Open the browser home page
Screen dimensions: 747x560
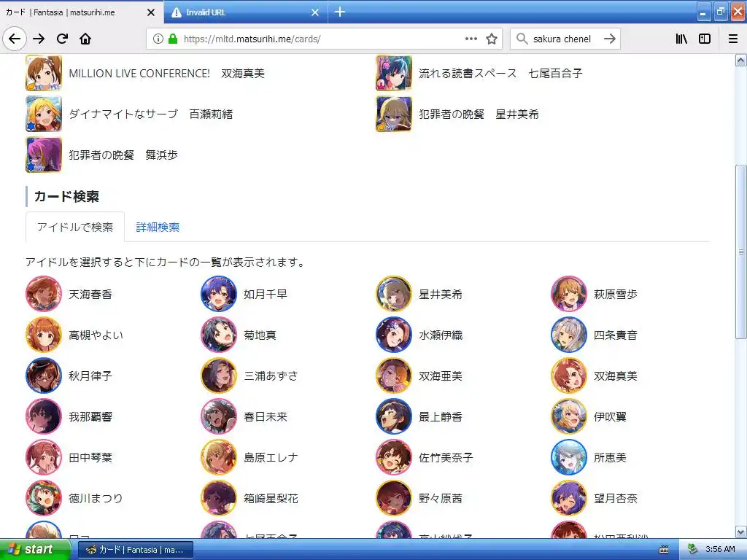point(85,39)
